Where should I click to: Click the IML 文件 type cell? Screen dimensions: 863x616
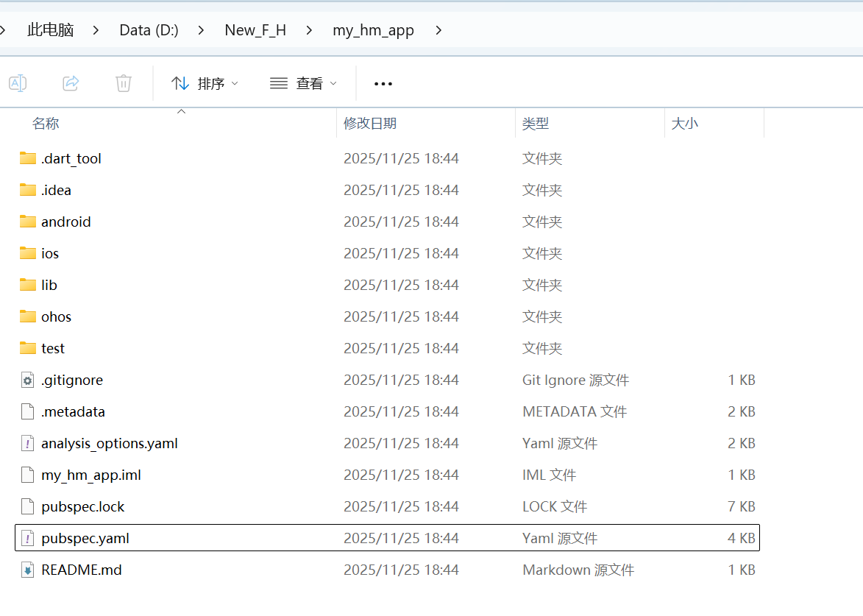tap(550, 475)
